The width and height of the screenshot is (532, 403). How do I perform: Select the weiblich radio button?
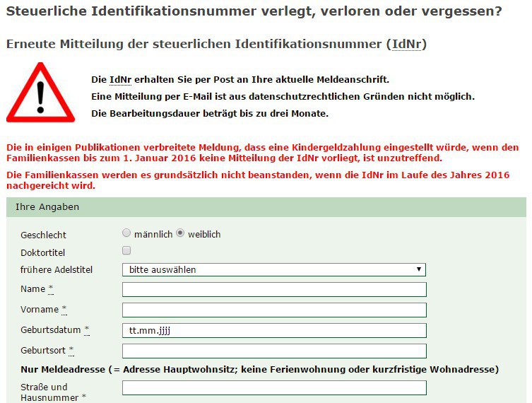pos(180,233)
